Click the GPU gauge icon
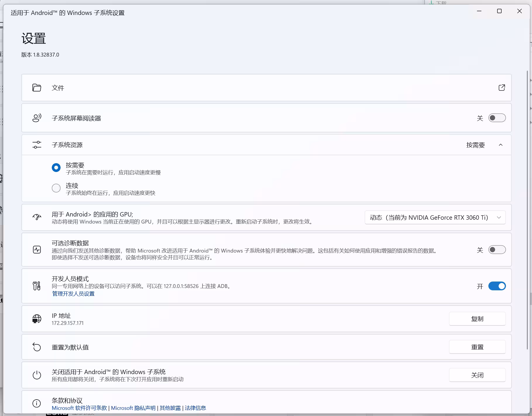 click(37, 217)
